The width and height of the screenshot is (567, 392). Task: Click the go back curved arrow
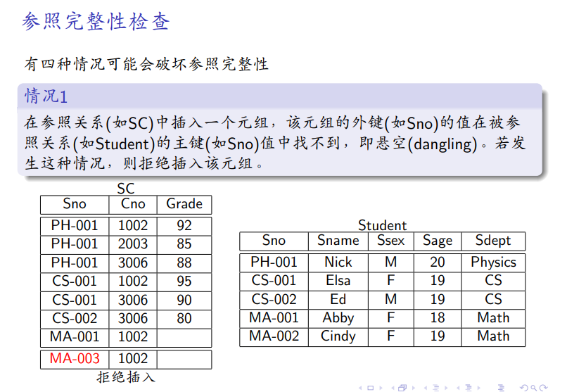[523, 387]
